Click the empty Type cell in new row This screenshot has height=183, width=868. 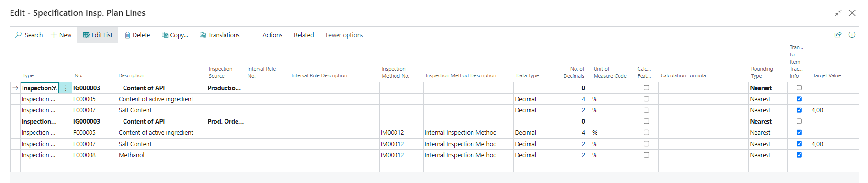40,166
